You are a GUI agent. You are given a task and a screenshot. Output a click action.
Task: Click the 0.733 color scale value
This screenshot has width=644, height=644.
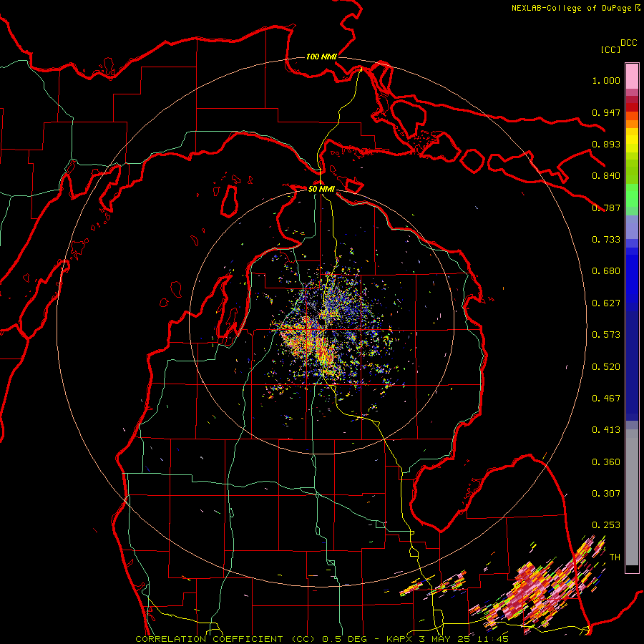(x=606, y=240)
